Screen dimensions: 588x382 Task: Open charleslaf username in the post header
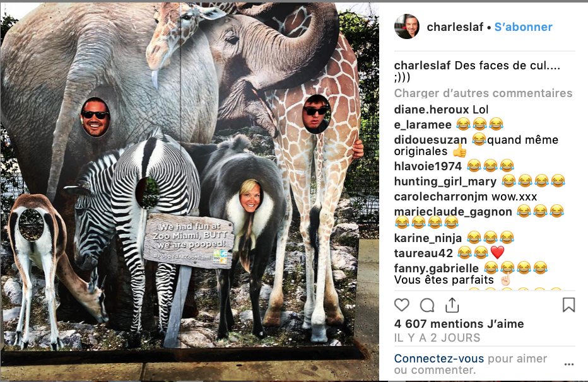pyautogui.click(x=455, y=27)
